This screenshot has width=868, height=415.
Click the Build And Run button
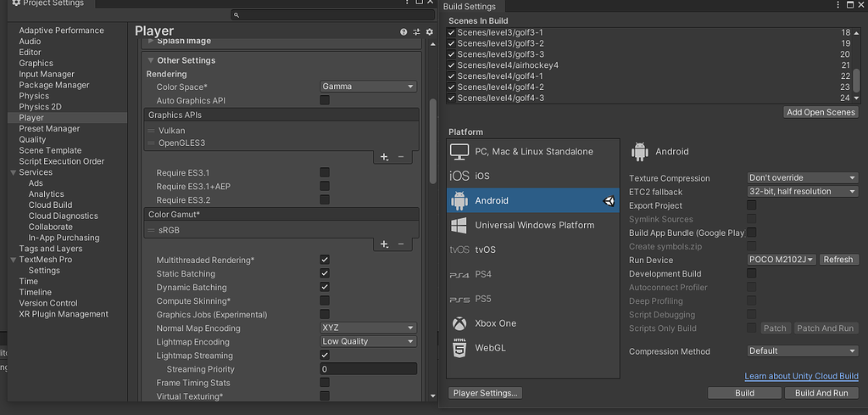coord(821,393)
